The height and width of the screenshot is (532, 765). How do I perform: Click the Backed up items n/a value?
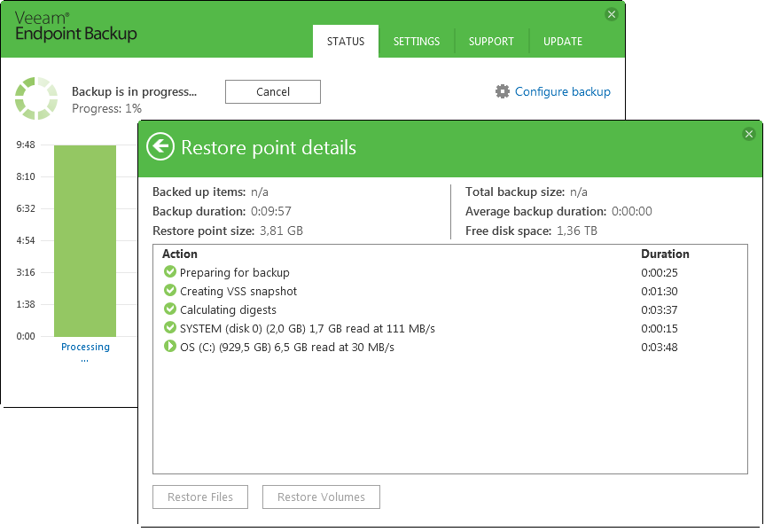pyautogui.click(x=259, y=192)
